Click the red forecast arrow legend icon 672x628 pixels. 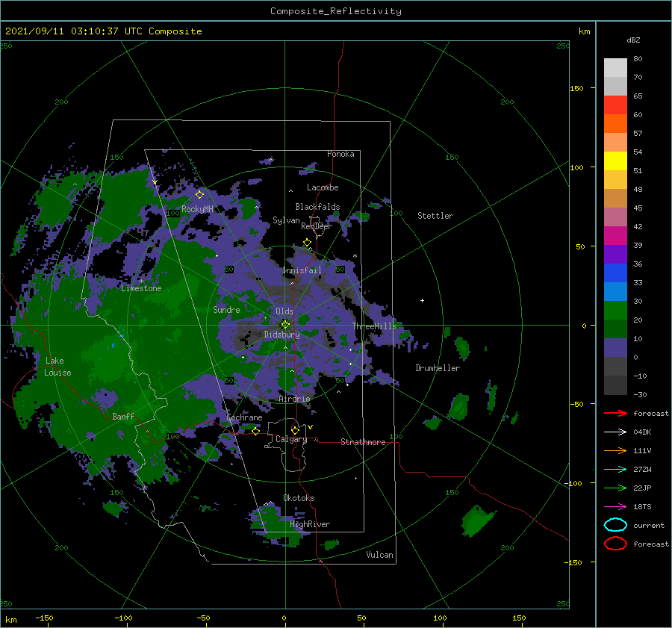click(x=615, y=413)
